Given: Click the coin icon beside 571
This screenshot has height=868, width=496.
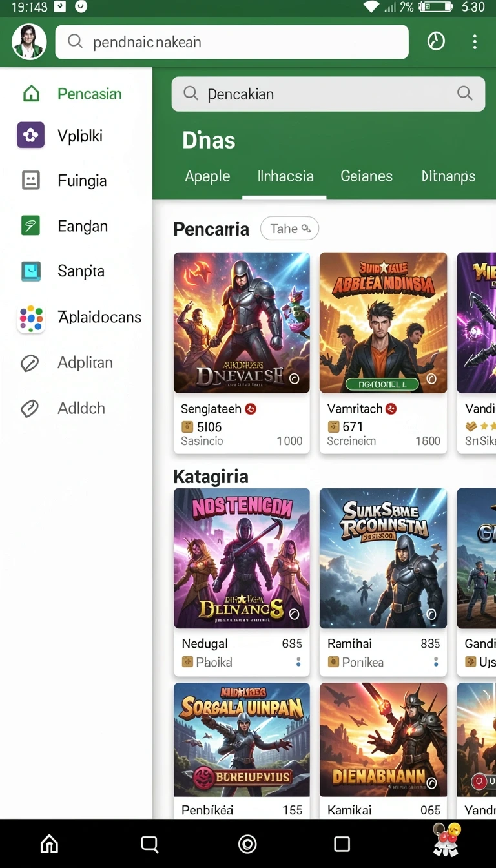Looking at the screenshot, I should click(333, 426).
